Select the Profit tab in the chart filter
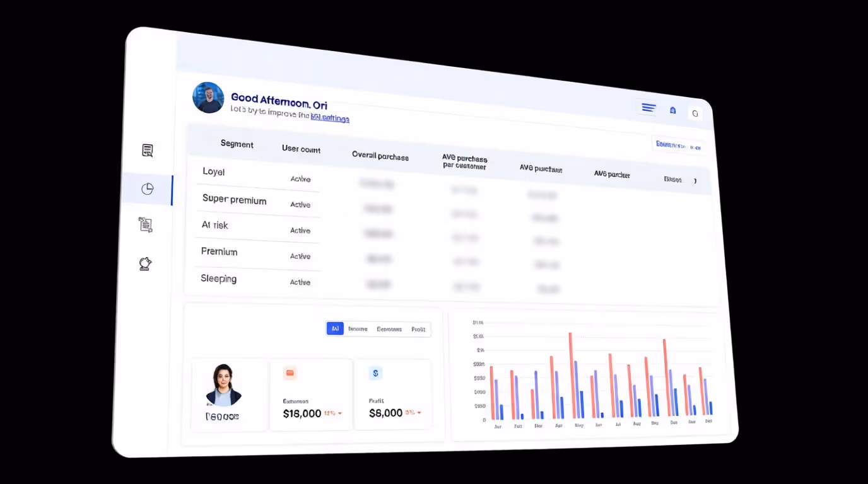Image resolution: width=868 pixels, height=484 pixels. [x=418, y=328]
